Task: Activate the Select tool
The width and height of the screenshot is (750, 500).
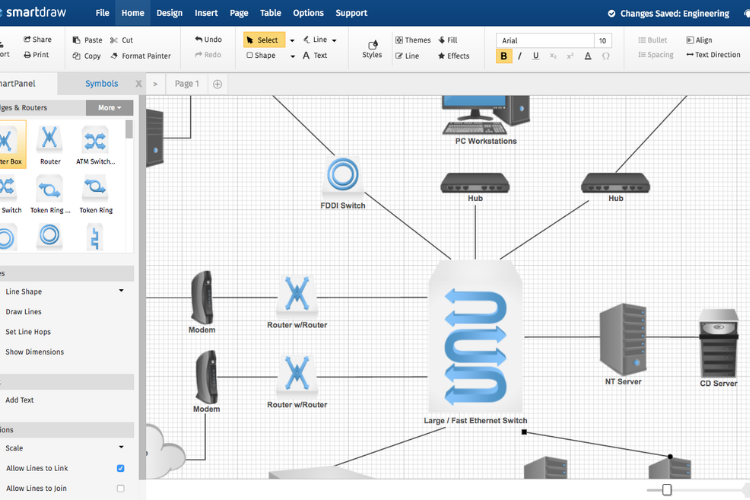Action: coord(264,40)
